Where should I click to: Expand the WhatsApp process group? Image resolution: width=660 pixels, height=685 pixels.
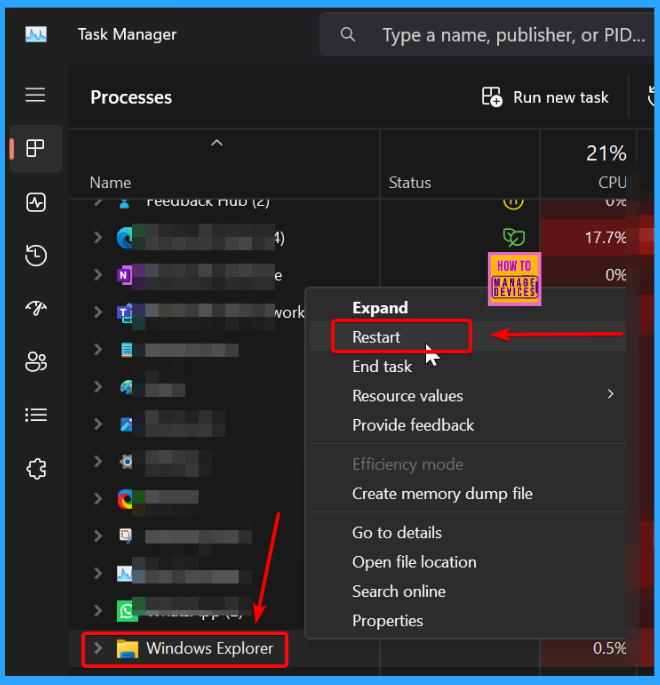[98, 610]
